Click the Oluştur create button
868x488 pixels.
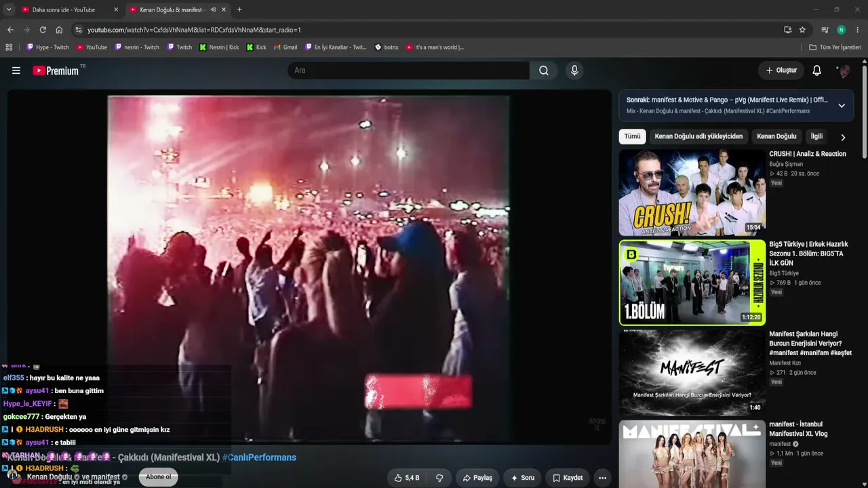click(x=781, y=70)
